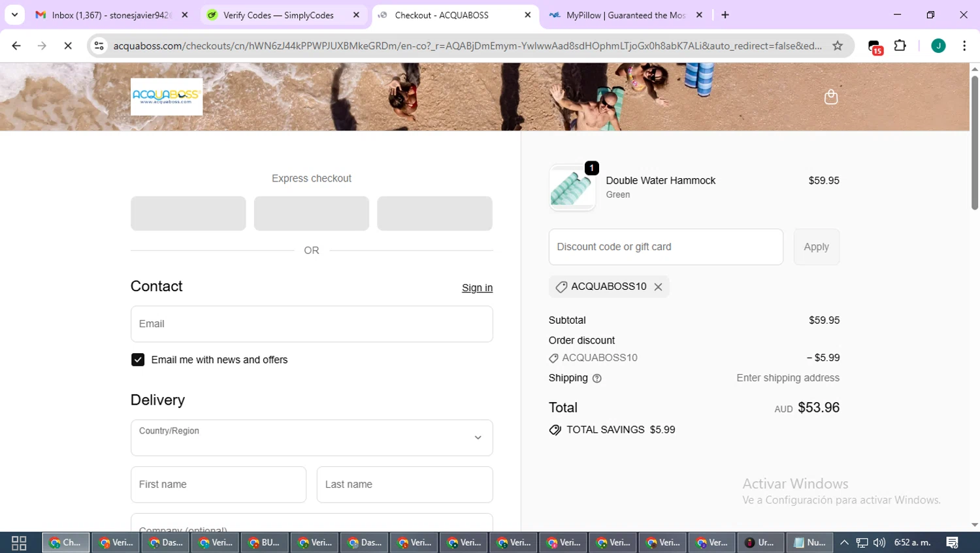Open Windows Task View
The height and width of the screenshot is (553, 980).
click(x=19, y=543)
